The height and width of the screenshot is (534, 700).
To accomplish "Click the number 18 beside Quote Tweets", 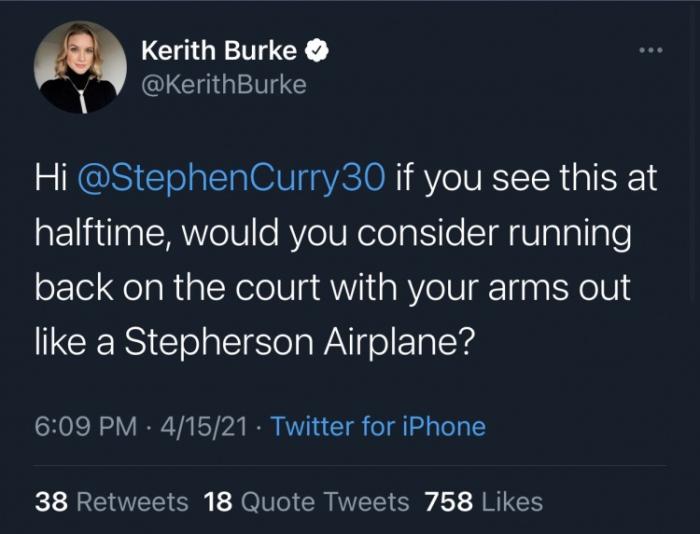I will 218,501.
